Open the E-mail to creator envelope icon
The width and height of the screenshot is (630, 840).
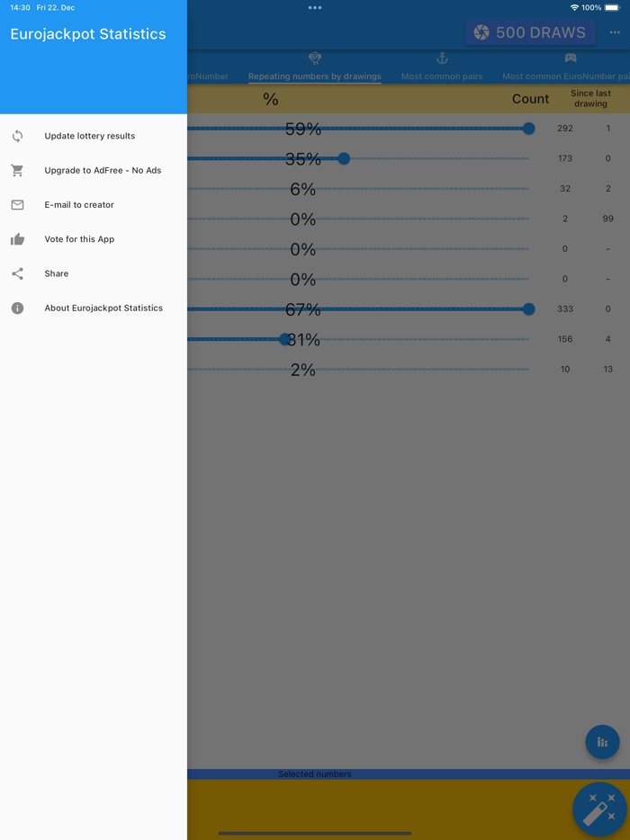(x=16, y=204)
